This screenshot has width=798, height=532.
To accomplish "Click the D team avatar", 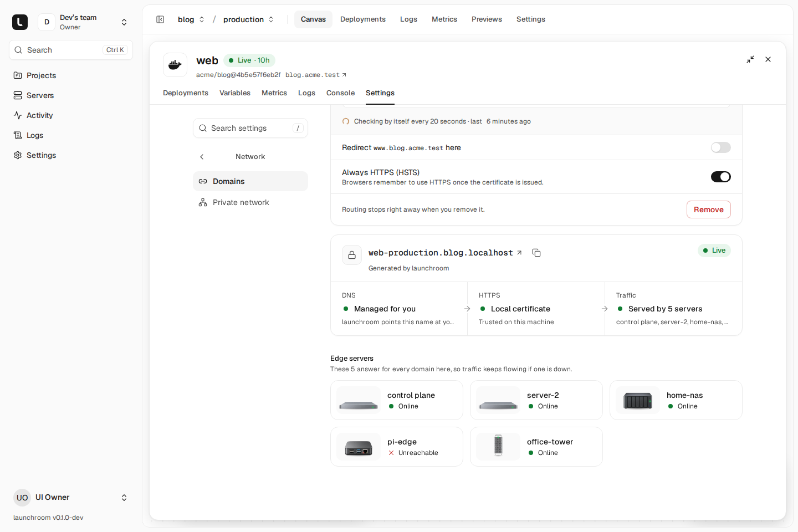I will (x=47, y=22).
